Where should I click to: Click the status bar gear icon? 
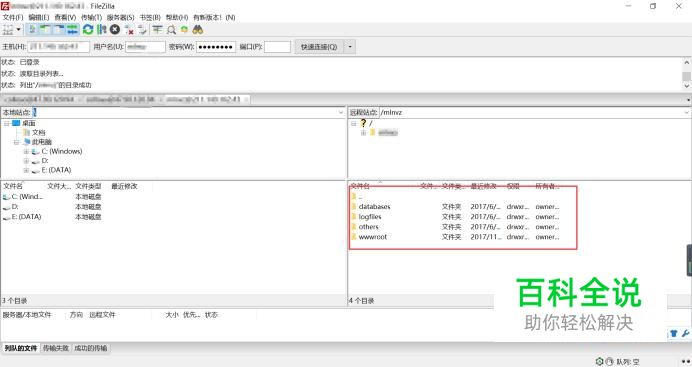599,361
